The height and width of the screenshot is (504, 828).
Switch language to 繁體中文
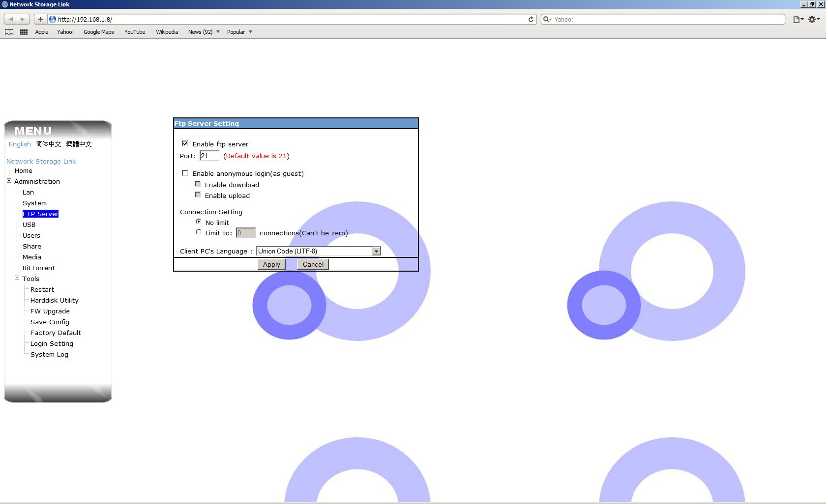(79, 144)
